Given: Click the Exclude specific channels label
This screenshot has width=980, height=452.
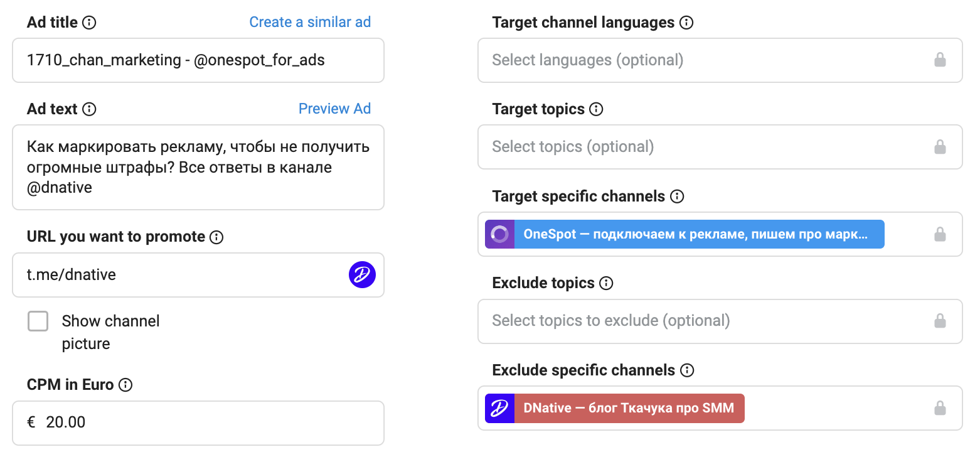Looking at the screenshot, I should tap(583, 370).
